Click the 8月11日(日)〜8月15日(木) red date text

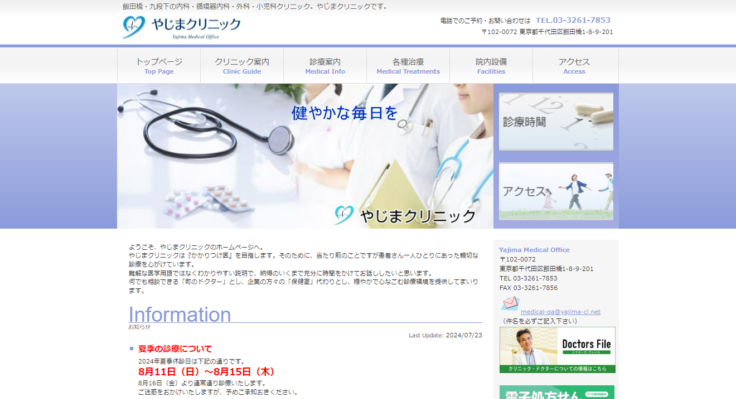pyautogui.click(x=207, y=371)
